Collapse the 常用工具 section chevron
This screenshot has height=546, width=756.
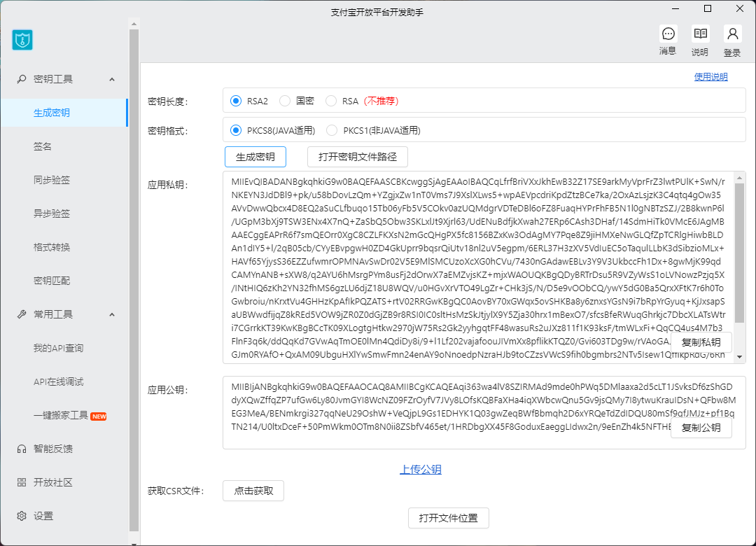pyautogui.click(x=112, y=314)
